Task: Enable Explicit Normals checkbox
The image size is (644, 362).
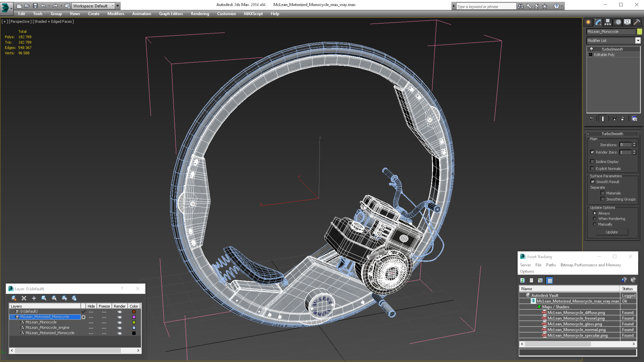Action: (x=592, y=168)
